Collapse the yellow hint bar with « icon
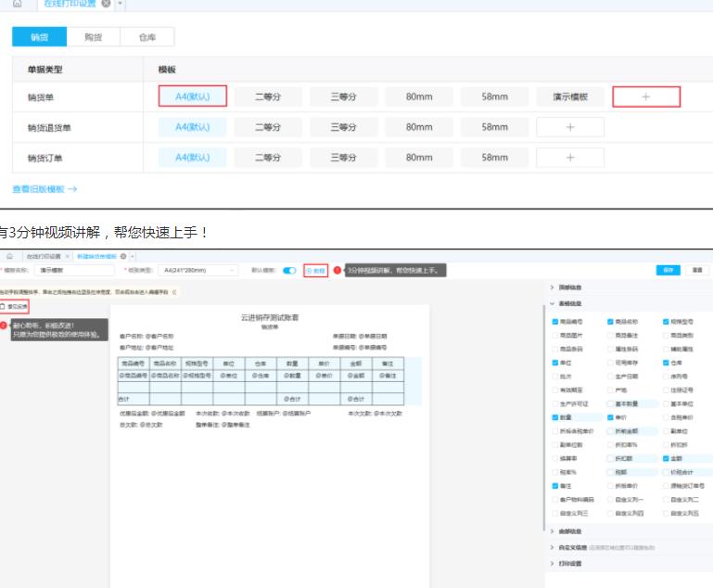The image size is (713, 588). click(174, 292)
